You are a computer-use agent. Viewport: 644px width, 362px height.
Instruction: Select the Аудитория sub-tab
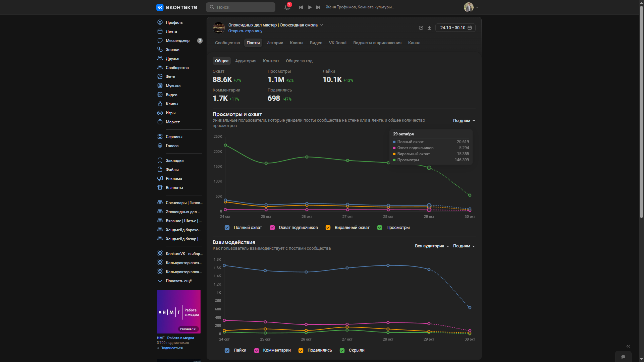click(246, 61)
